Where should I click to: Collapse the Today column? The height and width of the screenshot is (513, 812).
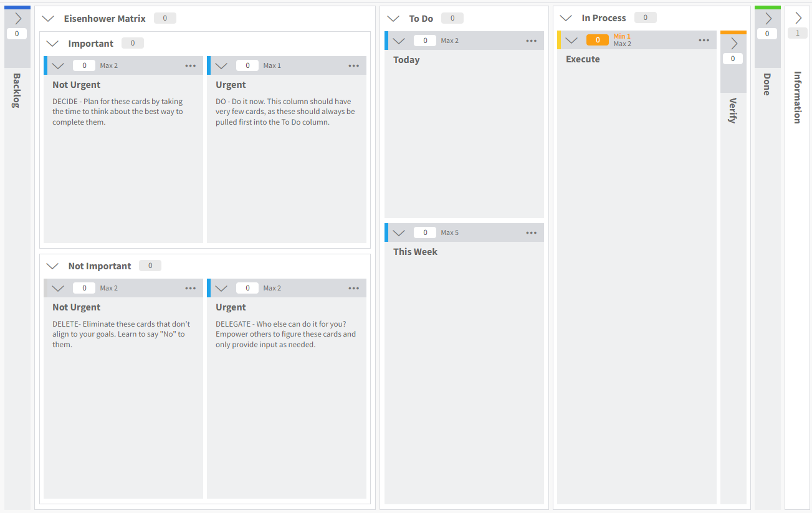(x=399, y=41)
